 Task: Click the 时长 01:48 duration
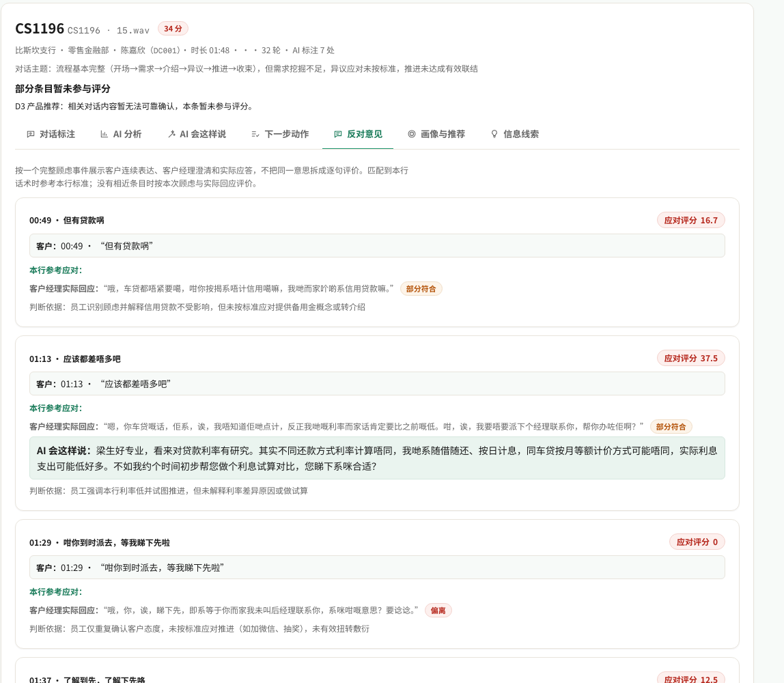(x=210, y=51)
